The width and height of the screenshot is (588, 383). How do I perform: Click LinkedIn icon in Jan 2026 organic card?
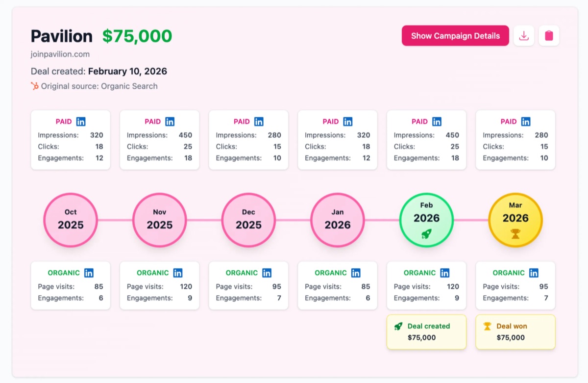click(x=356, y=273)
